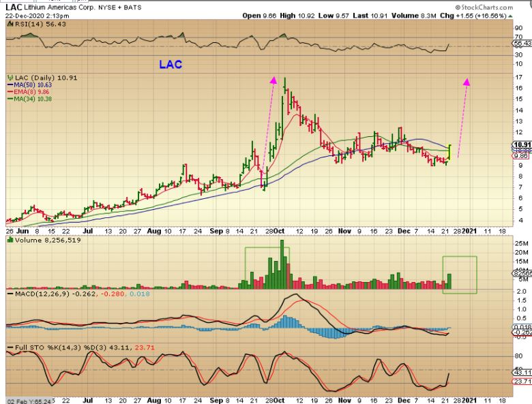Click the blue 0.018 MACD histogram value
532x404 pixels.
[x=140, y=294]
